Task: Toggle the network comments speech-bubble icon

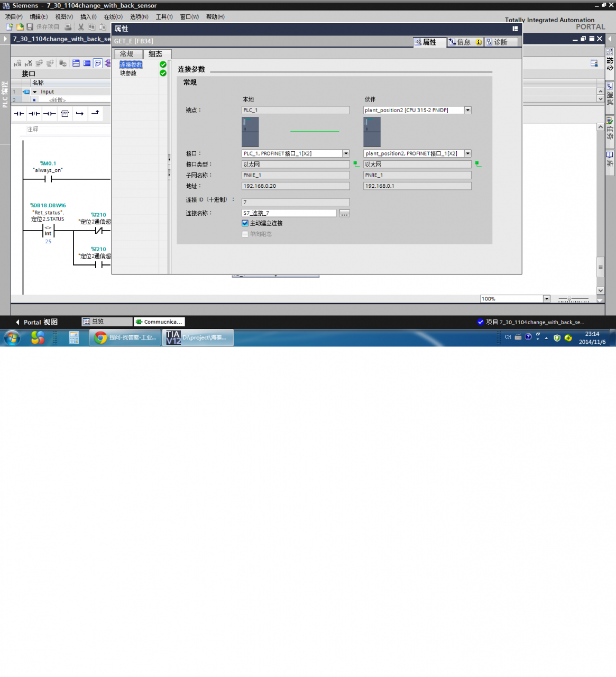Action: tap(98, 63)
